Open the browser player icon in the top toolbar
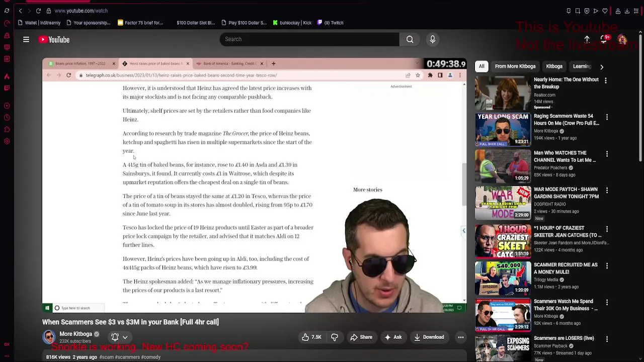This screenshot has height=362, width=644. point(596,11)
